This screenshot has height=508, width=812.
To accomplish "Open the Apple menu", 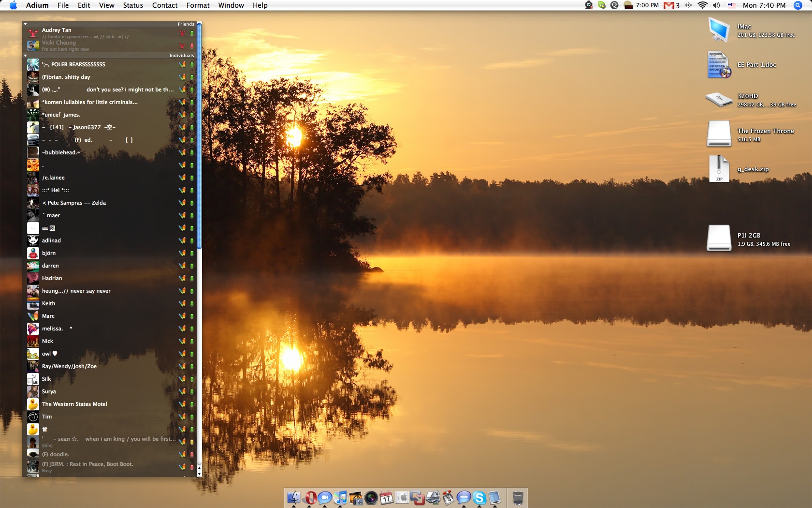I will tap(13, 5).
